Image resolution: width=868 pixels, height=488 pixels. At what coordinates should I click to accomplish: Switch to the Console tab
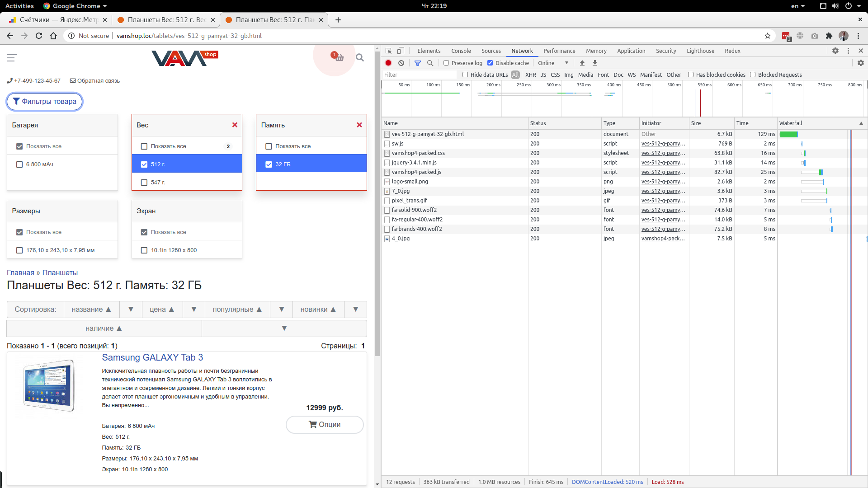tap(461, 51)
